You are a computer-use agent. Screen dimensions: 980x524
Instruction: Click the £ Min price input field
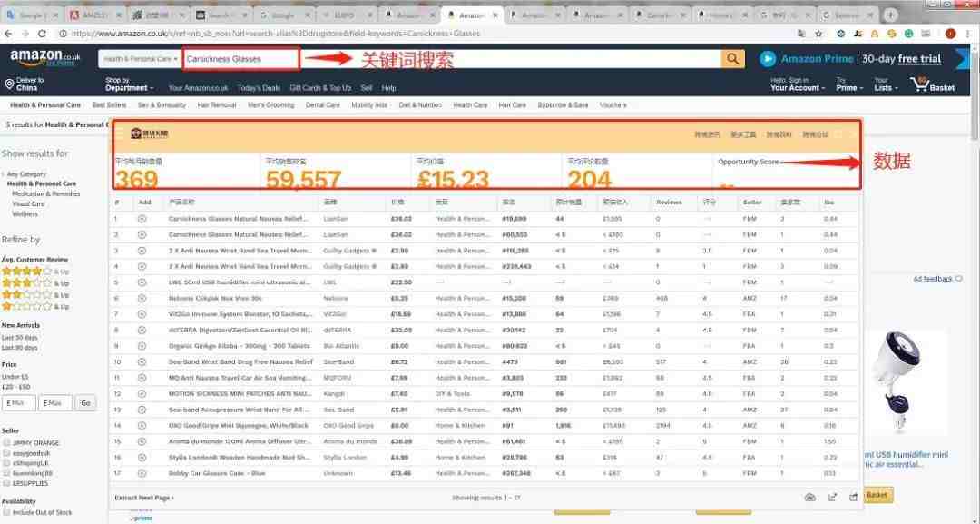19,403
